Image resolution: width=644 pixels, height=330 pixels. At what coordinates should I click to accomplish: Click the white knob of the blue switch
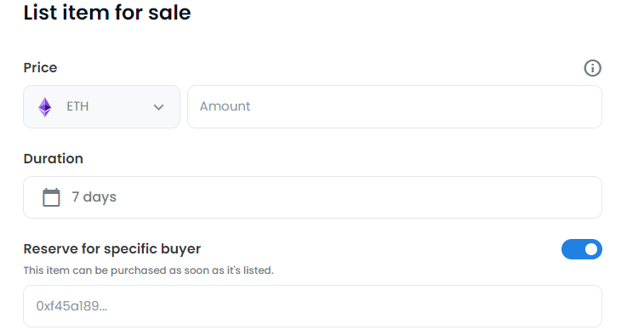tap(591, 249)
